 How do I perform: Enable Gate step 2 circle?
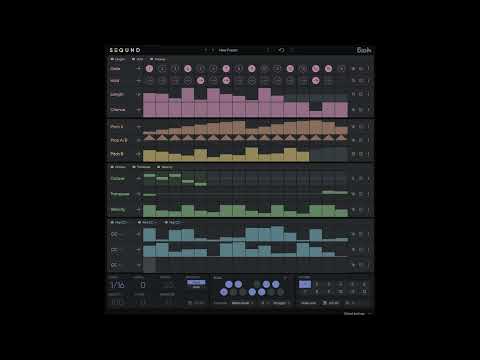click(162, 69)
